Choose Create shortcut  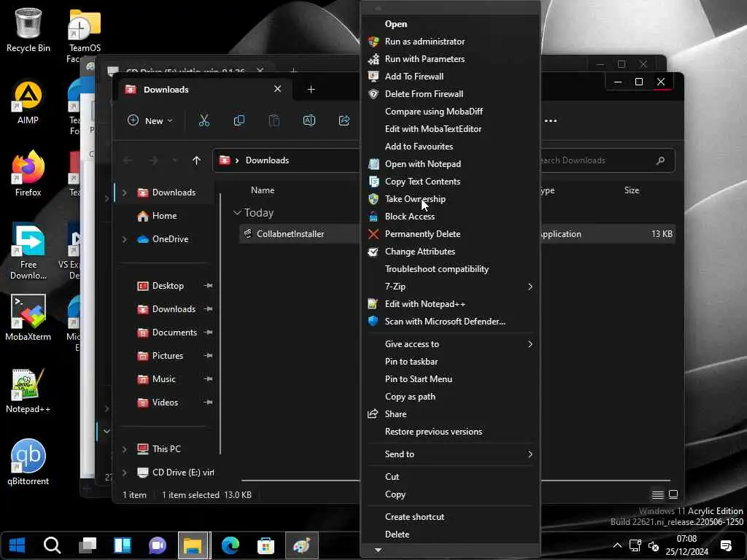coord(450,517)
